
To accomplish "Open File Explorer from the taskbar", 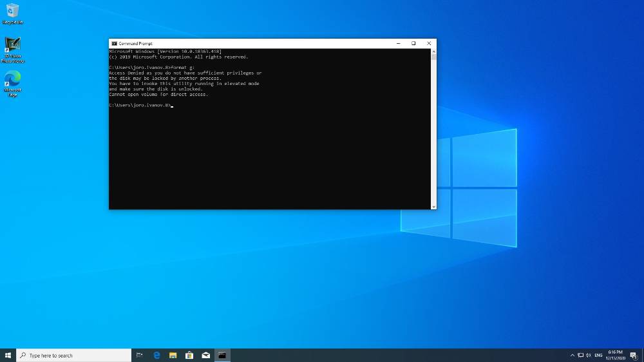I will coord(173,355).
